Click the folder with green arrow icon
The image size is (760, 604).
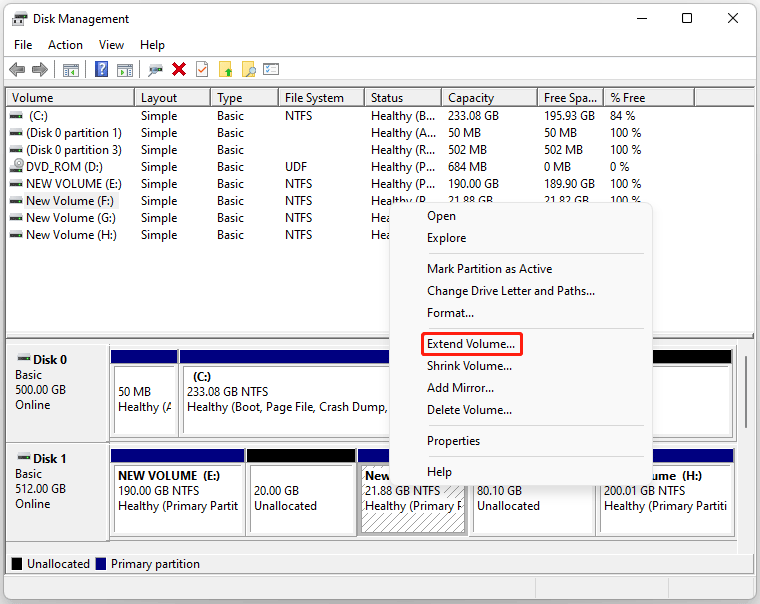coord(225,69)
